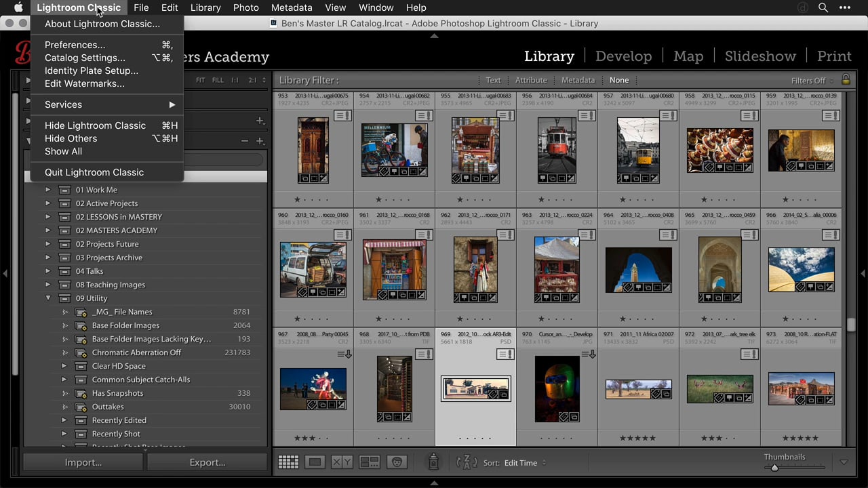Select tram photo thumbnail 956
This screenshot has width=868, height=488.
click(x=557, y=150)
